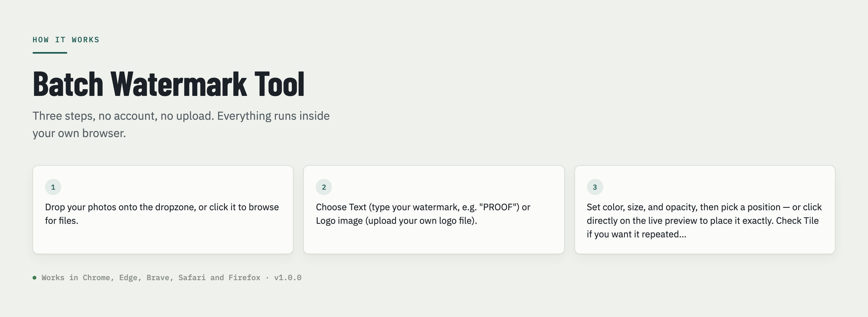Click the step 3 number badge
The width and height of the screenshot is (868, 317).
coord(595,187)
